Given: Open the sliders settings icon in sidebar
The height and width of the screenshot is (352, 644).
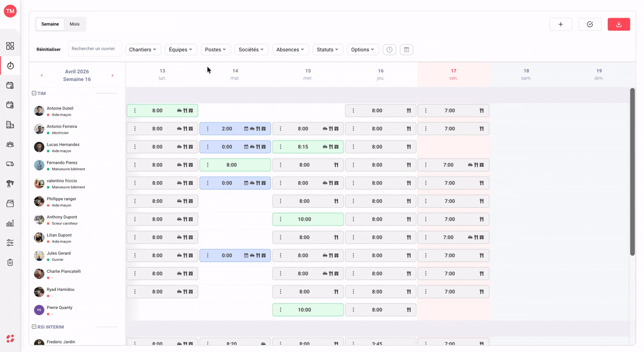Looking at the screenshot, I should [x=10, y=243].
